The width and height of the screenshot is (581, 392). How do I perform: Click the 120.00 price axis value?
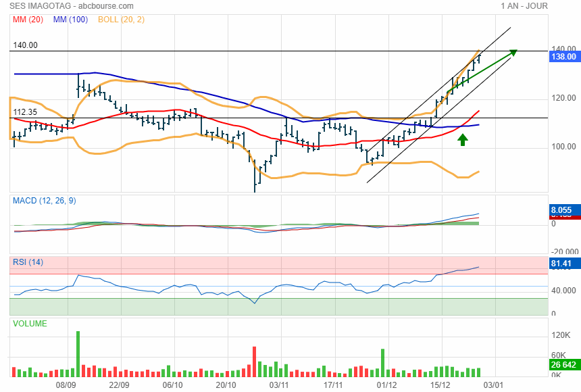[x=563, y=98]
